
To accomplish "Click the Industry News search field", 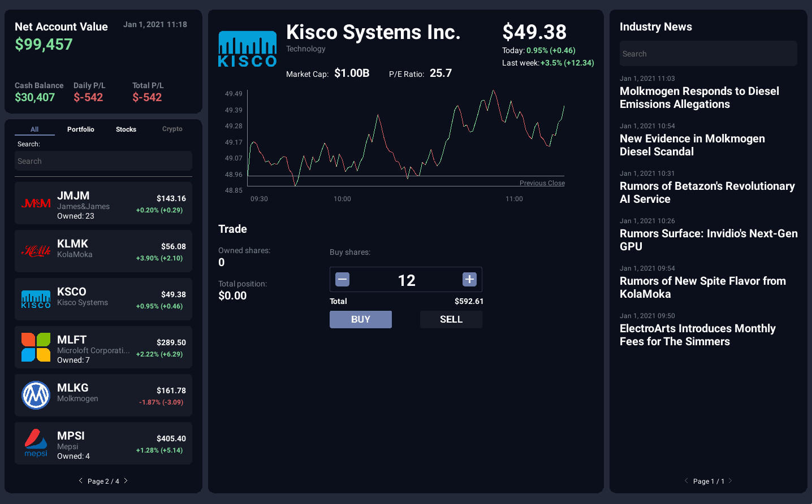I will 708,53.
